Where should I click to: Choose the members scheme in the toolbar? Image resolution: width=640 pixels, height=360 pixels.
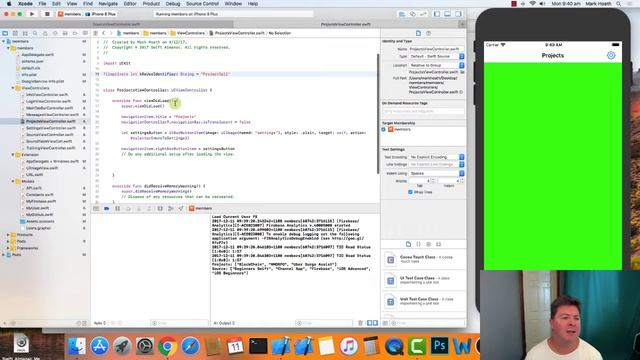pos(69,14)
